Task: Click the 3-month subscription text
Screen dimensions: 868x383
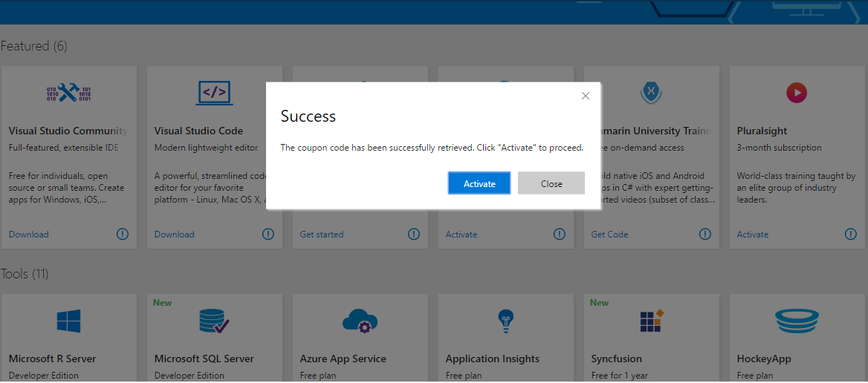Action: click(779, 148)
